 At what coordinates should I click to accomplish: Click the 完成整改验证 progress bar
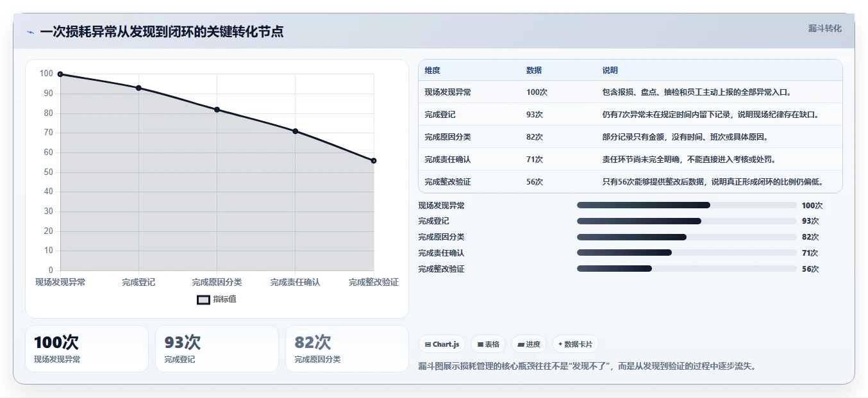[x=687, y=269]
